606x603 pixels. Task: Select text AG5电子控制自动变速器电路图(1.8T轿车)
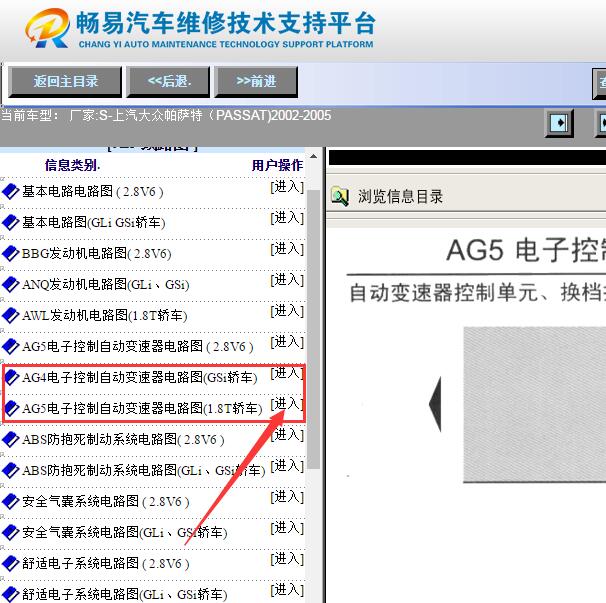click(142, 408)
